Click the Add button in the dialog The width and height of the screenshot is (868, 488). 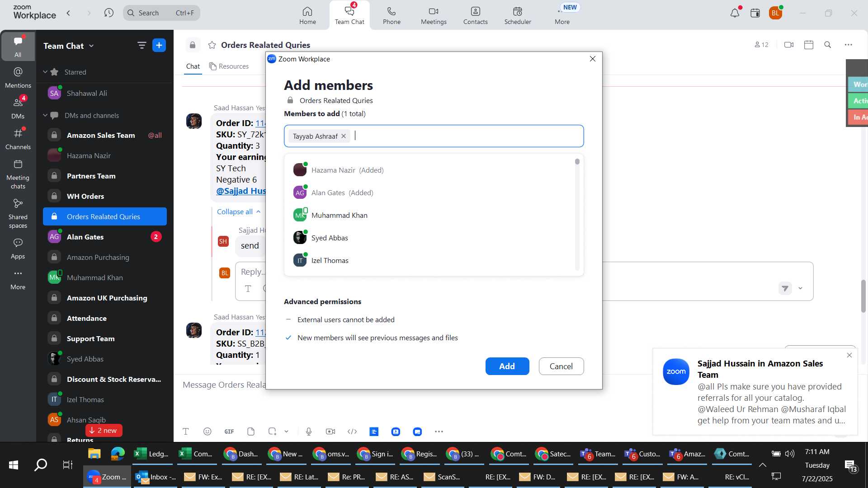(x=507, y=366)
